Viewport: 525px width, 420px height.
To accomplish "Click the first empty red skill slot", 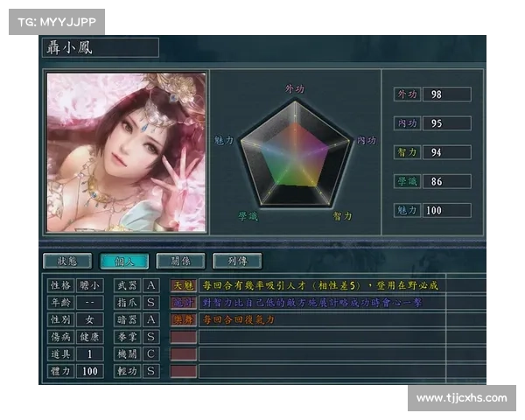I will [x=183, y=337].
